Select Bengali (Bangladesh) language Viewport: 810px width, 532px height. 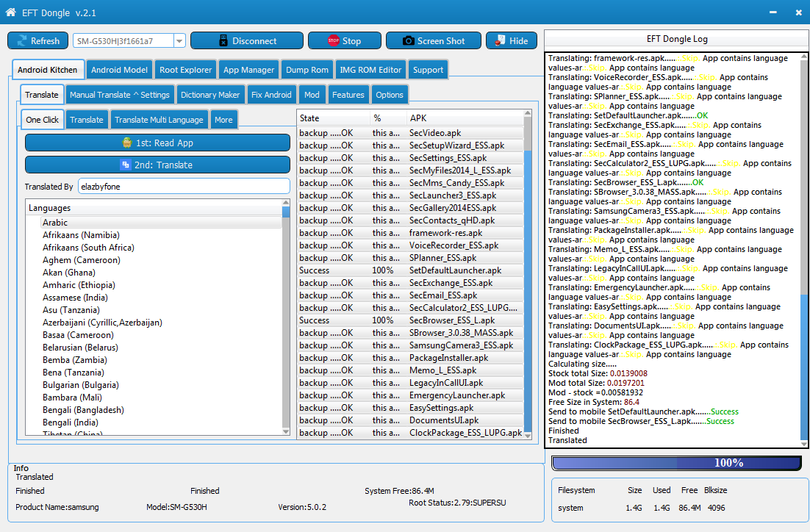(x=83, y=410)
